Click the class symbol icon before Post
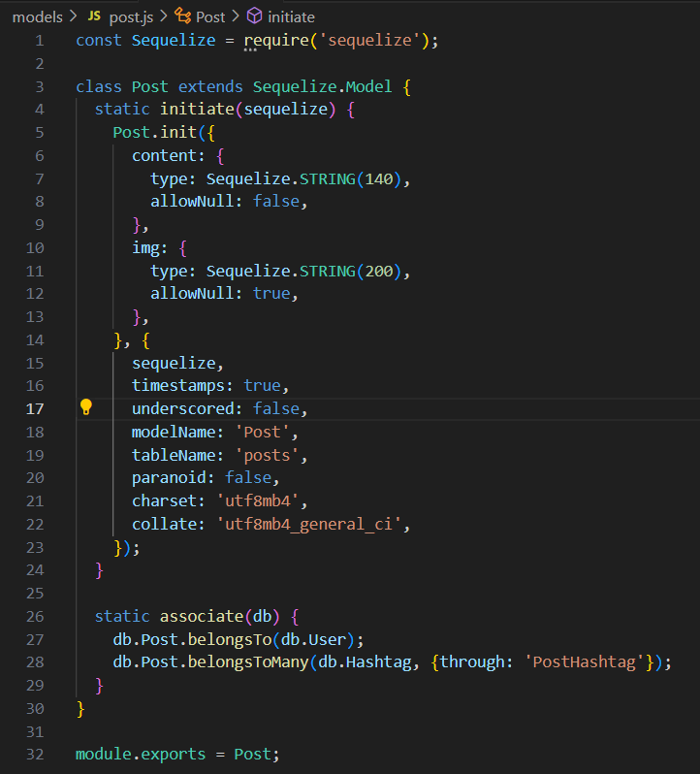This screenshot has width=700, height=774. (183, 16)
